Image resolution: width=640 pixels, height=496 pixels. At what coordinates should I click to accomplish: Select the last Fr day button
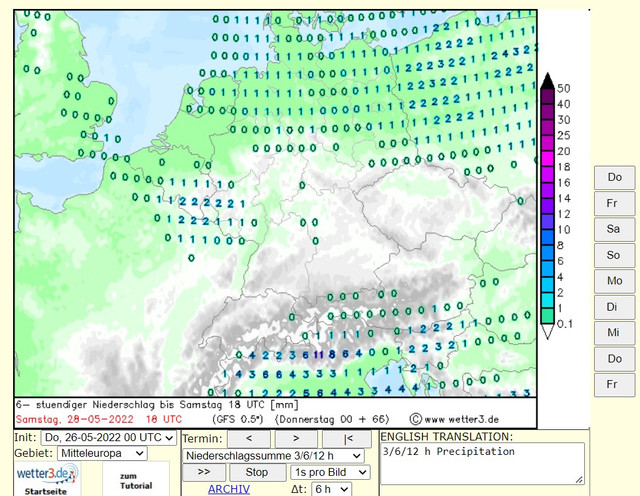point(615,385)
